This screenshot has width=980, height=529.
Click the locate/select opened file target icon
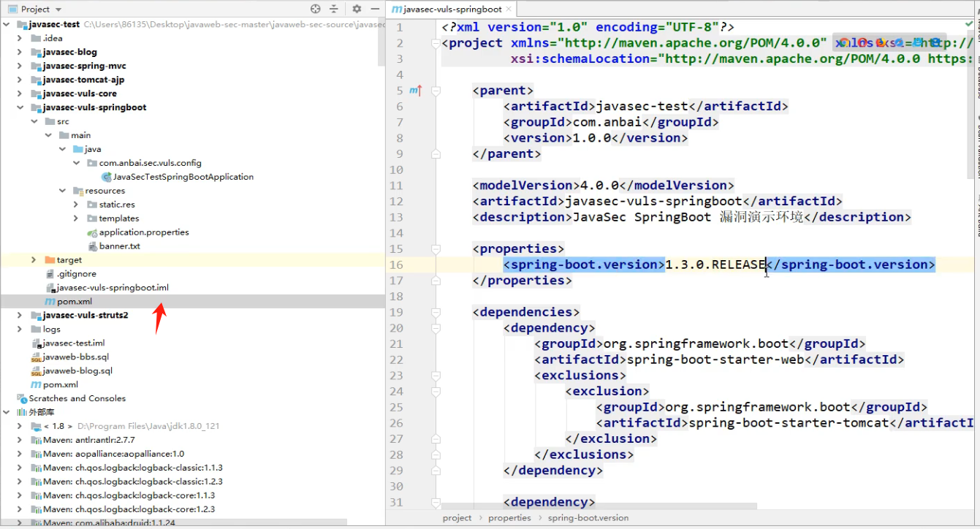coord(316,9)
